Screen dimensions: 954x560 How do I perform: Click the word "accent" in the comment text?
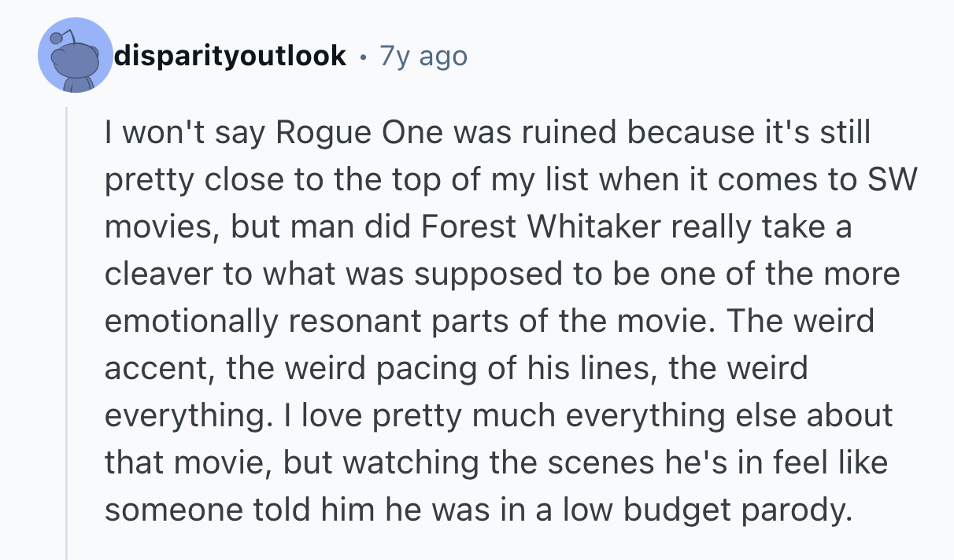point(157,368)
